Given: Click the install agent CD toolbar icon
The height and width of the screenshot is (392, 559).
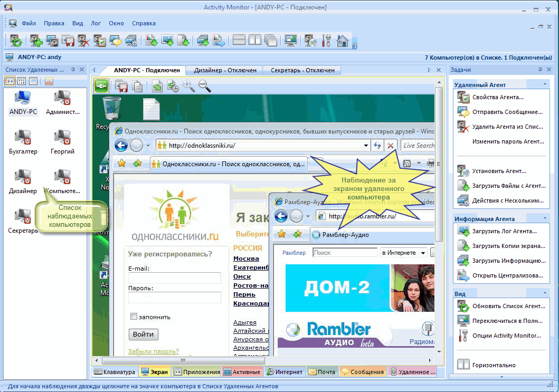Looking at the screenshot, I should tap(310, 41).
